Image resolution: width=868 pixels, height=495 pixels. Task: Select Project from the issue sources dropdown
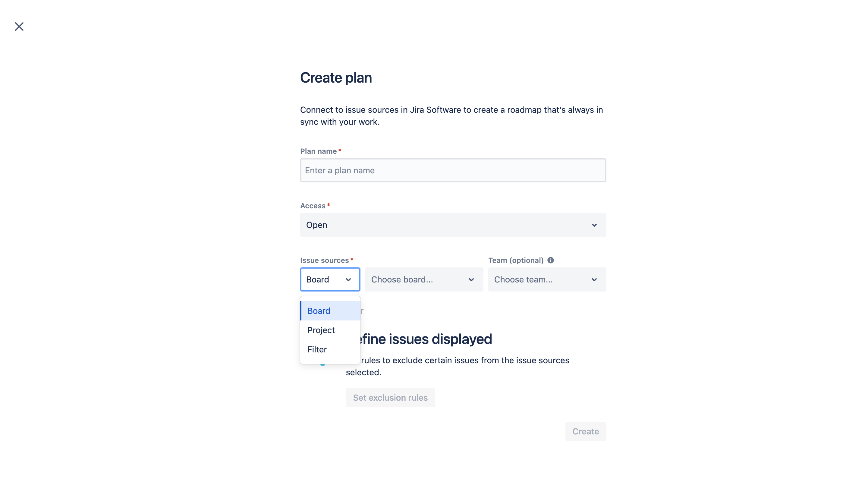(x=321, y=330)
